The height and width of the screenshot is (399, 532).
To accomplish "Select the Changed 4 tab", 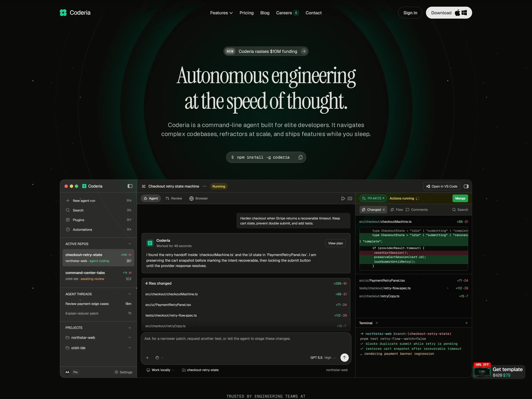I will [x=373, y=210].
